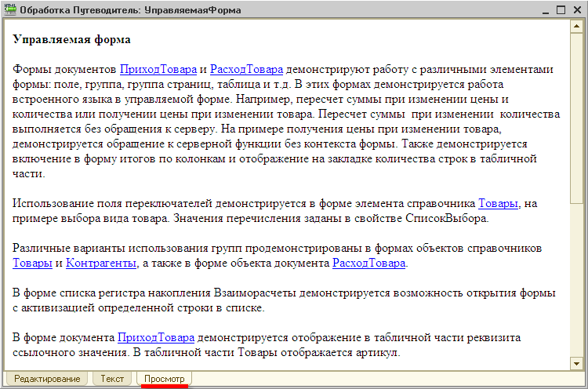This screenshot has height=389, width=588.
Task: Minimize the Путеводитель window
Action: tap(546, 10)
